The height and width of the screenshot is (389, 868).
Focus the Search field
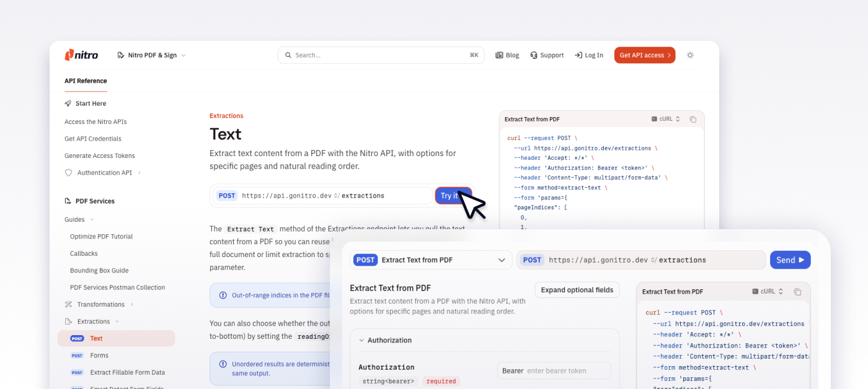tap(381, 55)
